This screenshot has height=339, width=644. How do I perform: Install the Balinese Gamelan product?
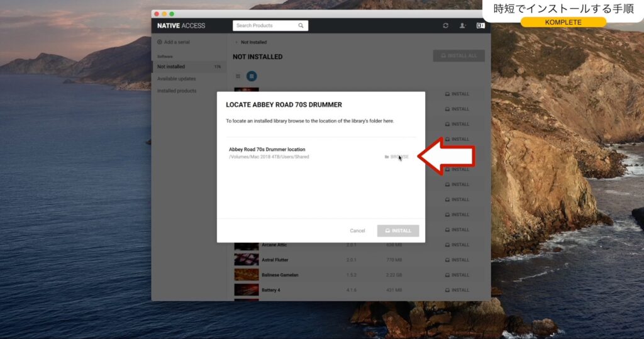[457, 275]
